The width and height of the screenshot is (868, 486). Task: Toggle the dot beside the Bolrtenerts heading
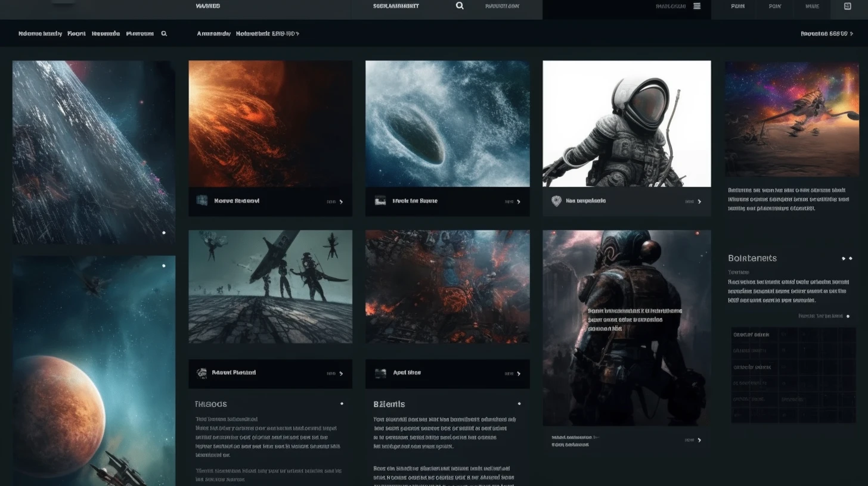click(x=847, y=258)
